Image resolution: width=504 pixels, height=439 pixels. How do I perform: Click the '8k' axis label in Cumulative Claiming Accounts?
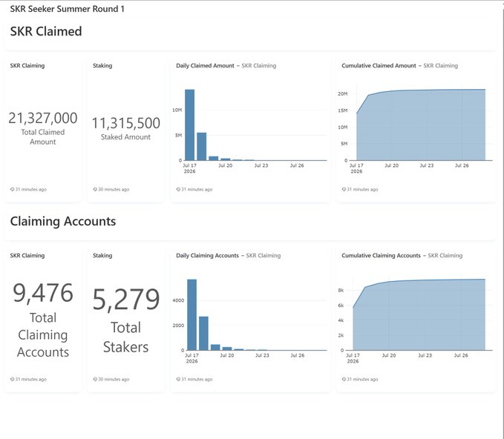(x=341, y=290)
